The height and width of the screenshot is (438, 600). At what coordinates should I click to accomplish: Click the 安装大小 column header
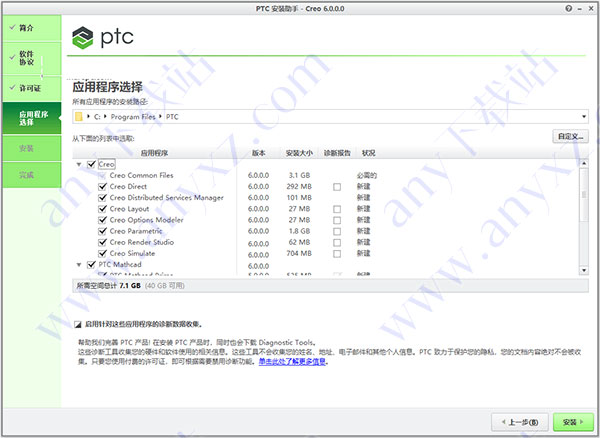(299, 153)
